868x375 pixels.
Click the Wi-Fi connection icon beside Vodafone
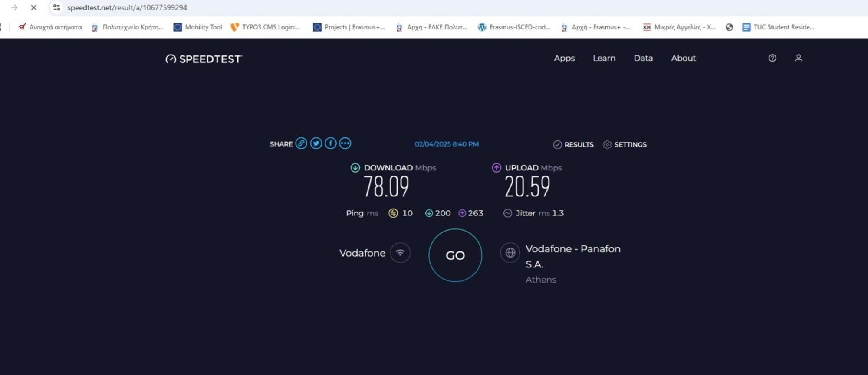400,253
